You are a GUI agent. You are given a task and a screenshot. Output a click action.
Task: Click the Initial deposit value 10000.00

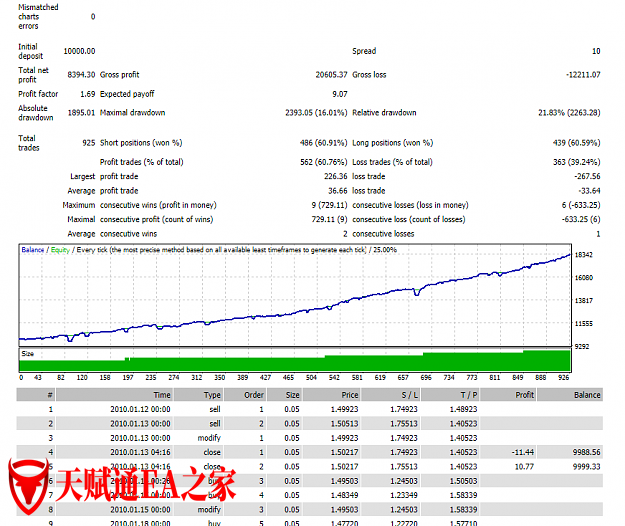click(79, 51)
